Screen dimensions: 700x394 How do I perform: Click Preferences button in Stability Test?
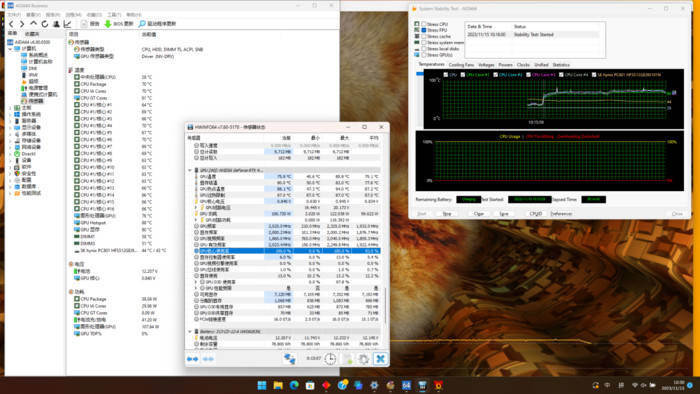pyautogui.click(x=561, y=214)
